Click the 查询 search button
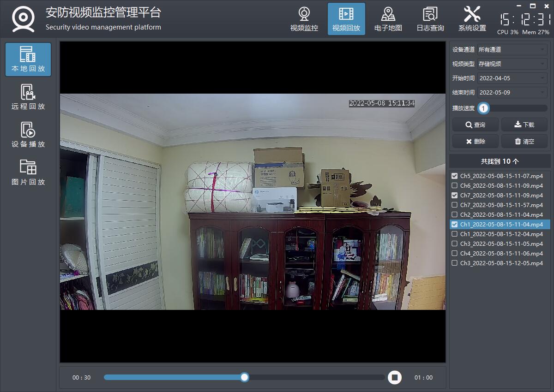The image size is (554, 392). [x=475, y=125]
